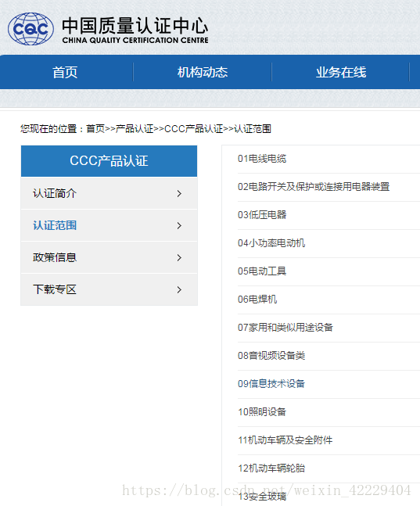The width and height of the screenshot is (420, 506).
Task: Open 政策信息 in the sidebar
Action: [109, 257]
